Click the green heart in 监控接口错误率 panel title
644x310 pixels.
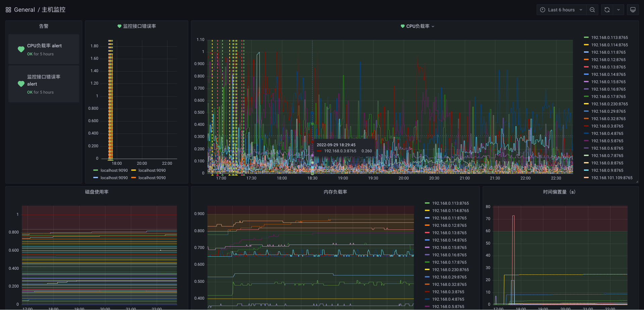click(x=119, y=26)
